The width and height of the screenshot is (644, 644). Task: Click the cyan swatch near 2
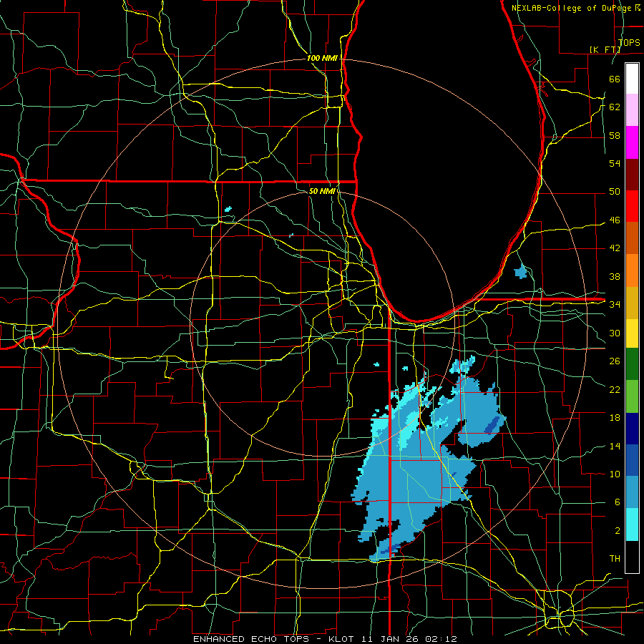(632, 525)
